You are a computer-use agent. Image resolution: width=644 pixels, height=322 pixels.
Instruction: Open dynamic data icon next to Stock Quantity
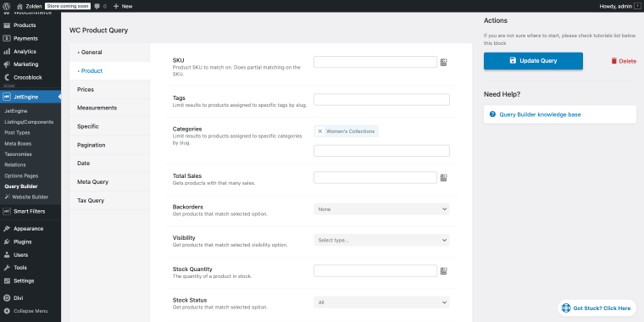(443, 270)
